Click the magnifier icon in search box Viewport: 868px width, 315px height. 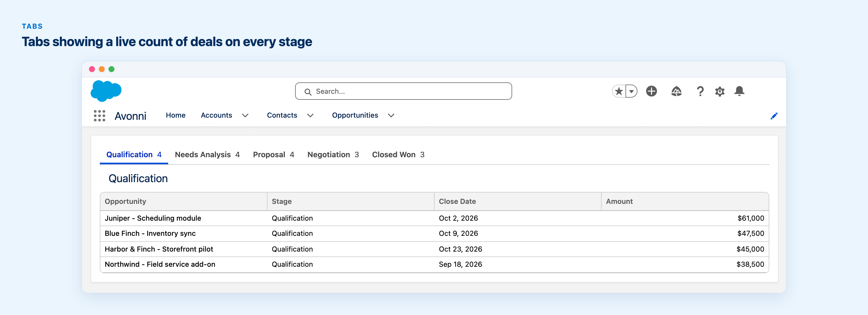(x=308, y=92)
